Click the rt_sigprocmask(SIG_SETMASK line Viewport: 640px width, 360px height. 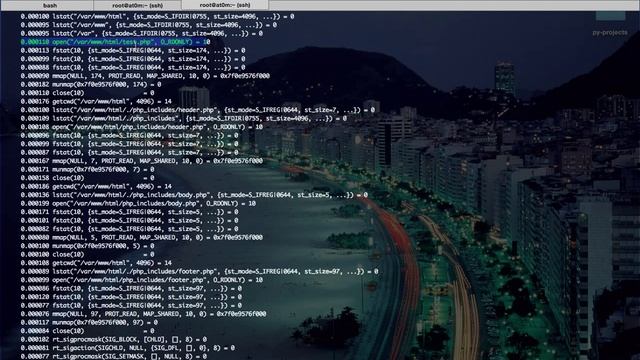[113, 356]
